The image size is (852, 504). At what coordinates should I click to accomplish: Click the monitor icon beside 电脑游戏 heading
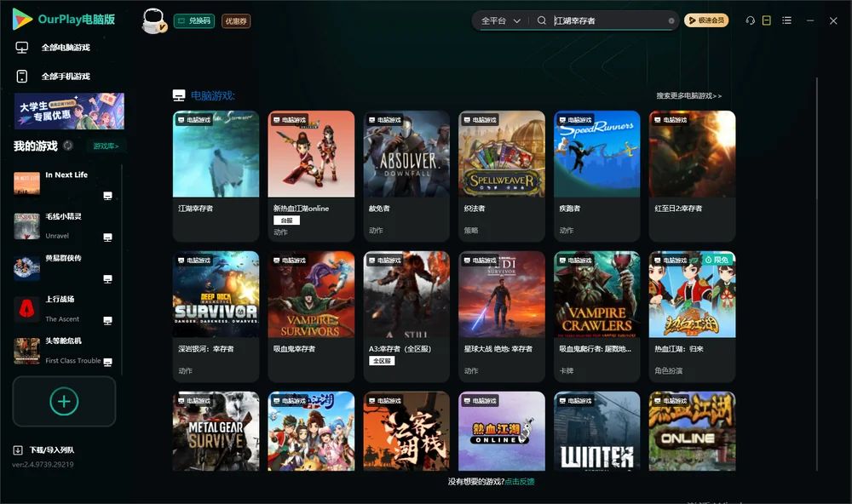click(179, 95)
